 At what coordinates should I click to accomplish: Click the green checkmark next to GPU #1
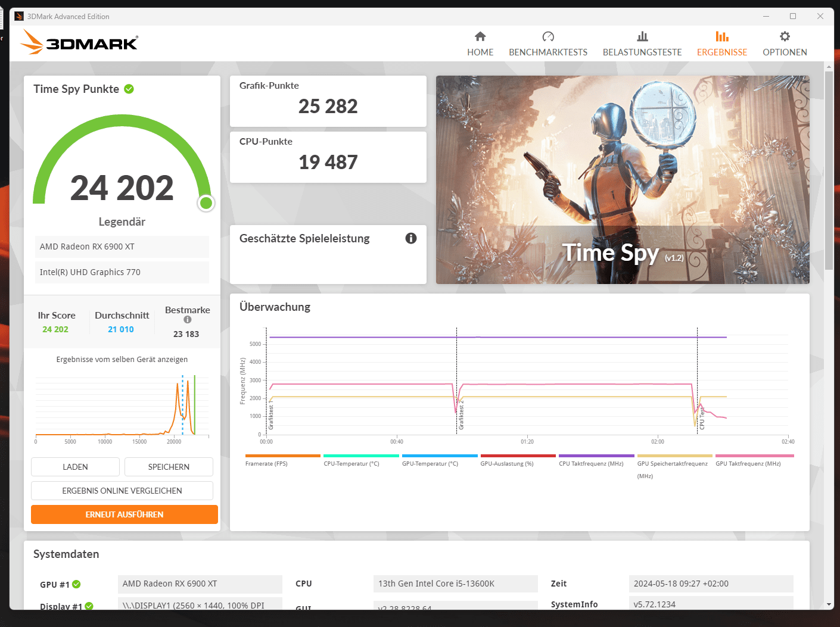[x=76, y=584]
